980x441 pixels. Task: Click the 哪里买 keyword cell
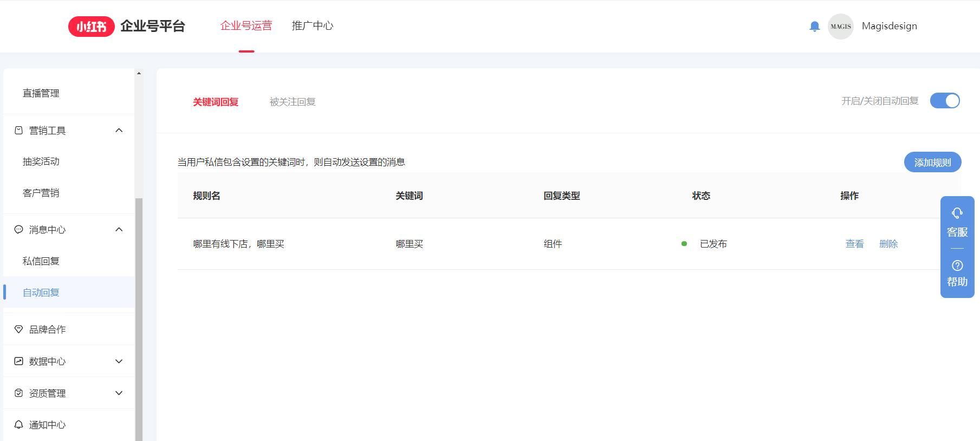click(409, 244)
